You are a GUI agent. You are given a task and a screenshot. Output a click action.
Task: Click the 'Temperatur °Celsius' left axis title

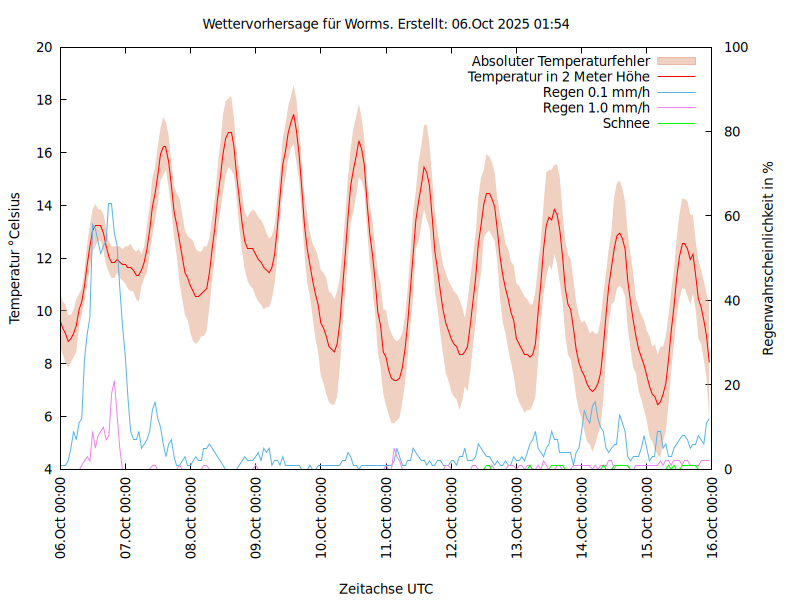click(x=15, y=258)
